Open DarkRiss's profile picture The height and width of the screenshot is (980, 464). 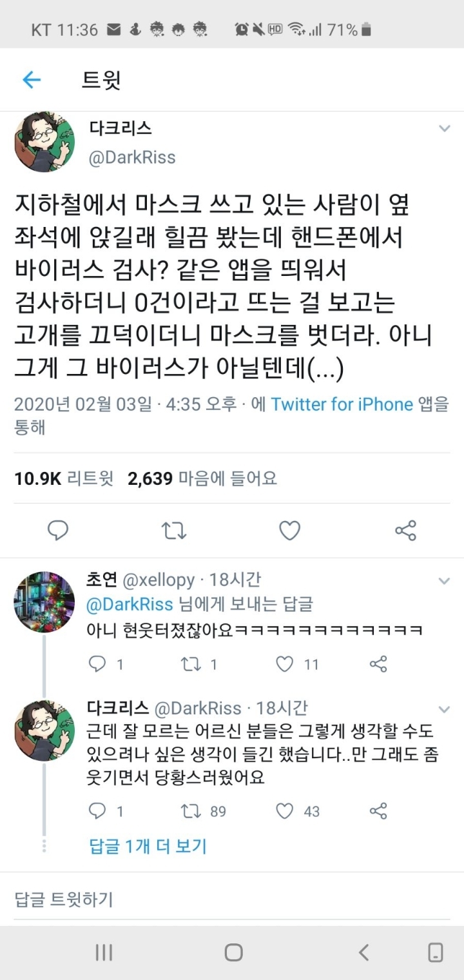[44, 142]
